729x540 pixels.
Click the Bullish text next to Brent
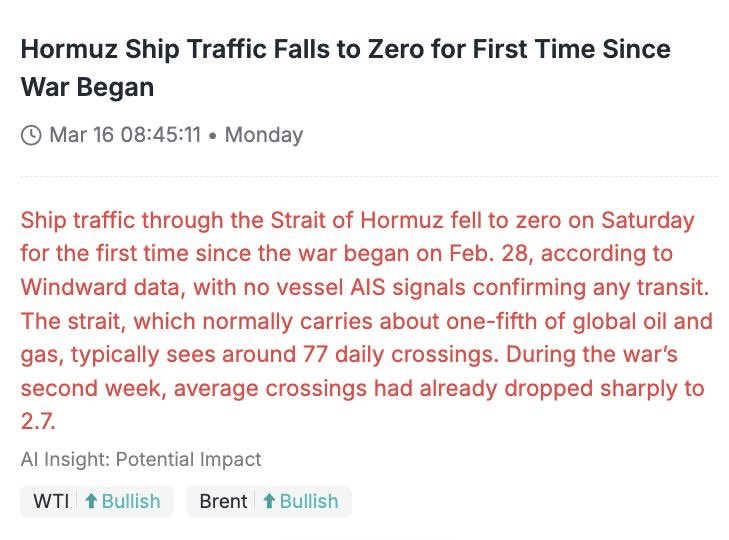(308, 501)
